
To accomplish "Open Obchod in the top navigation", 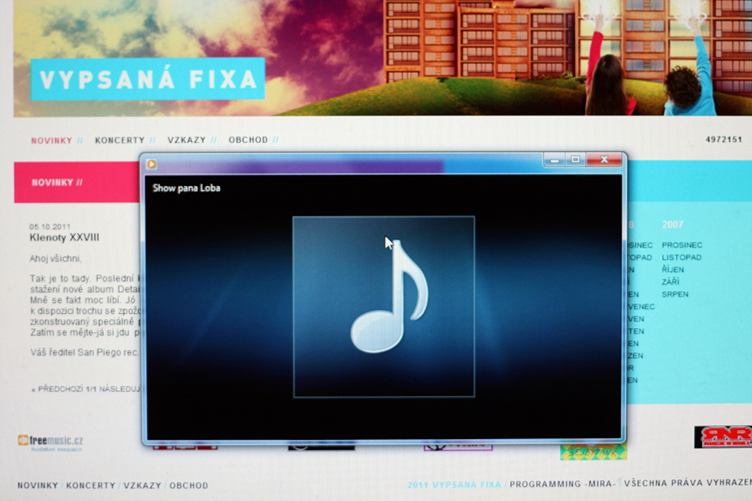I will click(x=248, y=140).
